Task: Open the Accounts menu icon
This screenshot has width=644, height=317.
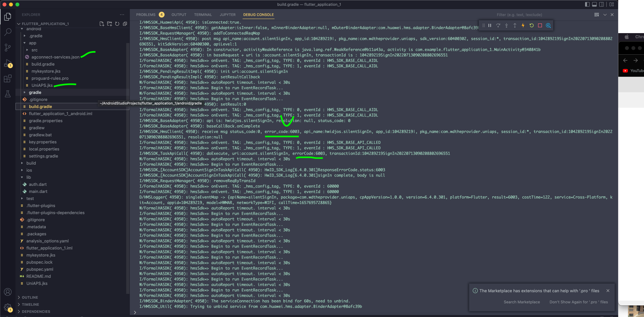Action: [8, 292]
